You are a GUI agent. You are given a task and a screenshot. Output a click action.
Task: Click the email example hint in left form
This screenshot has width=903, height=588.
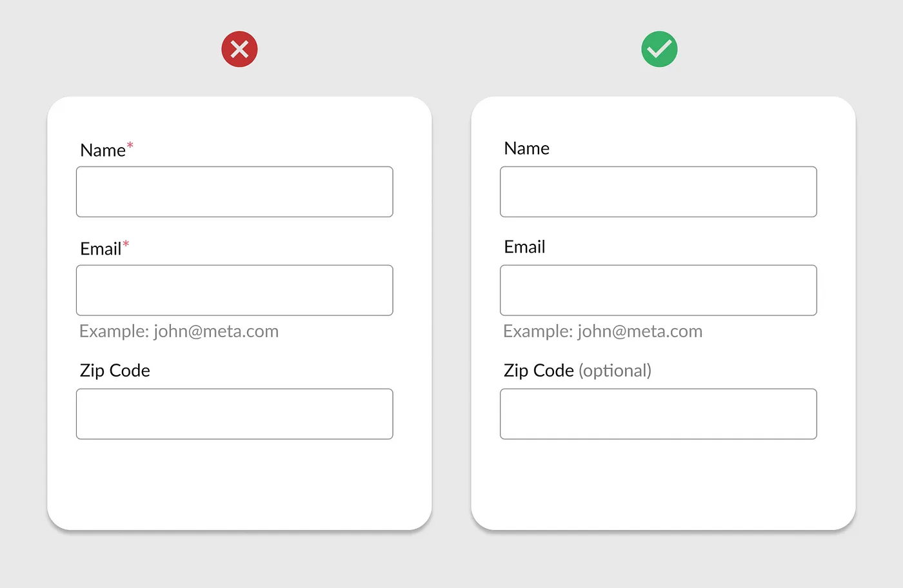coord(179,331)
